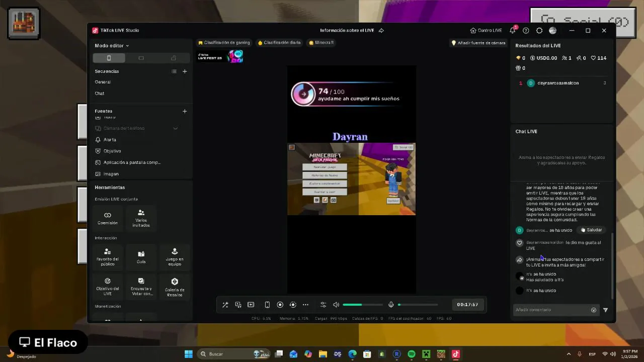644x362 pixels.
Task: Open the Objetivo del LIVE tool
Action: (108, 287)
